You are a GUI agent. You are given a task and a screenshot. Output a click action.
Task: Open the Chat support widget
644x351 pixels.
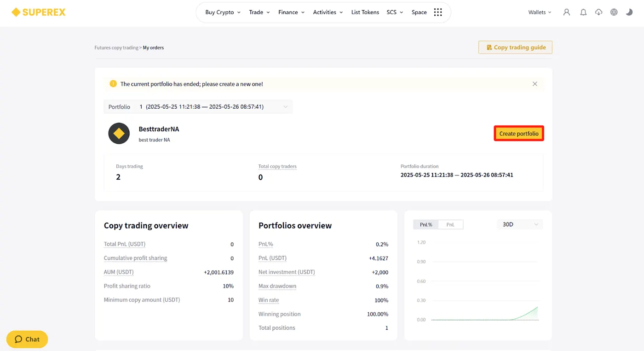tap(27, 339)
